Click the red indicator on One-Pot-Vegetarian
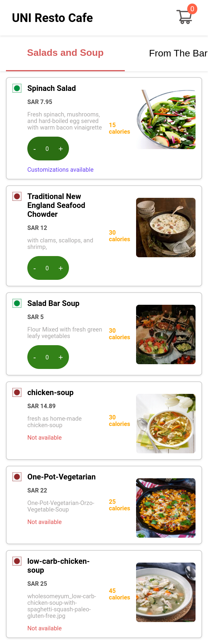 [x=17, y=476]
